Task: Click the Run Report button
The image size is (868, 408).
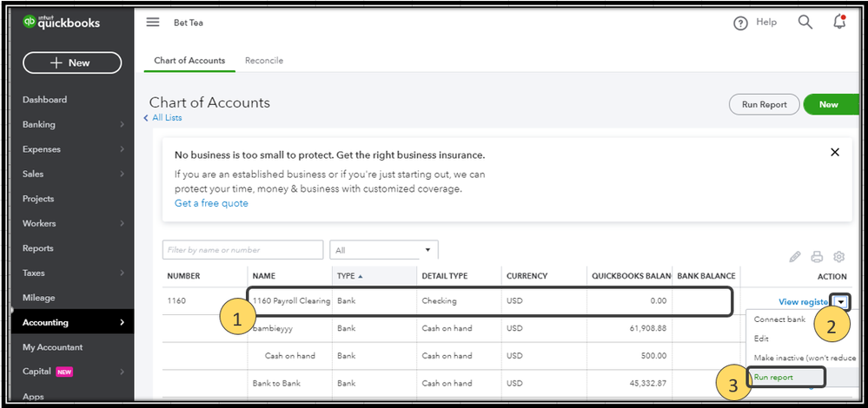Action: 765,104
